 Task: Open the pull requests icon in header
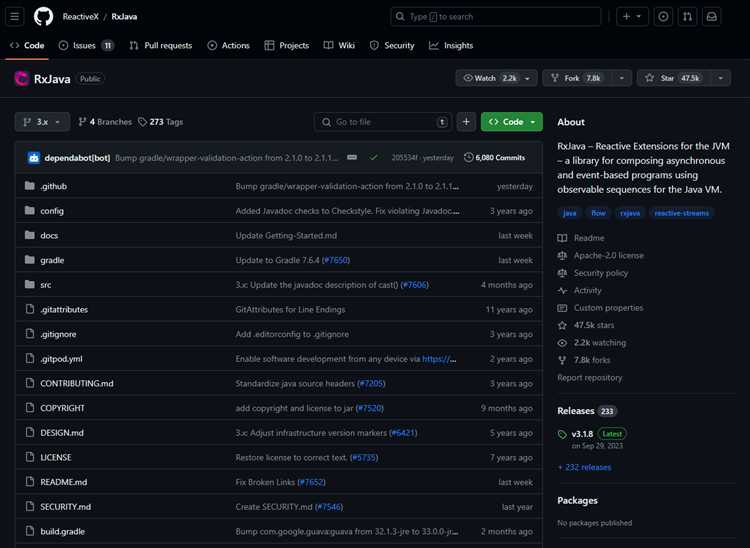pyautogui.click(x=687, y=17)
